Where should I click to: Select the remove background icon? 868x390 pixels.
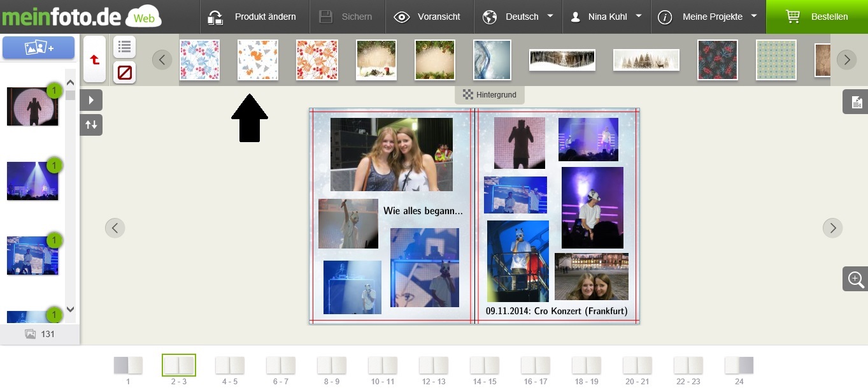coord(124,73)
